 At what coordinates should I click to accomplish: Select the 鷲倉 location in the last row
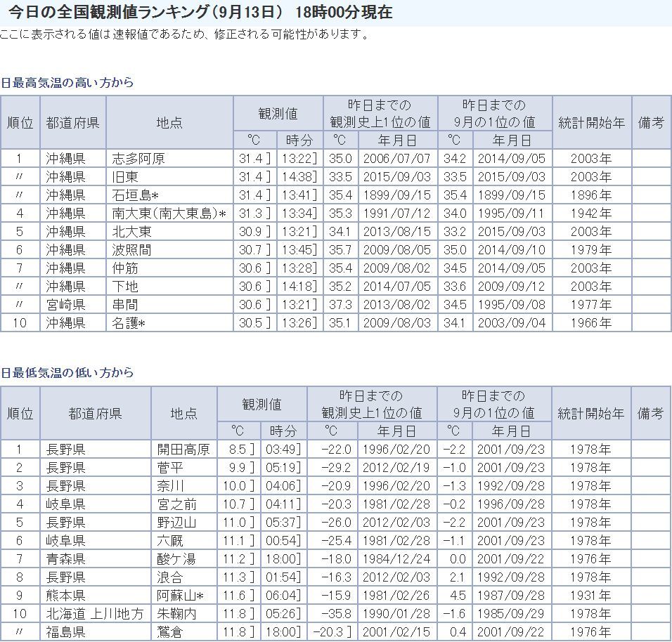click(x=171, y=632)
